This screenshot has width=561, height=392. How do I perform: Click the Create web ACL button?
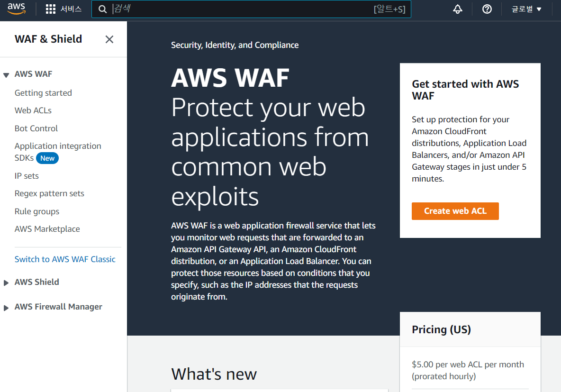[455, 211]
